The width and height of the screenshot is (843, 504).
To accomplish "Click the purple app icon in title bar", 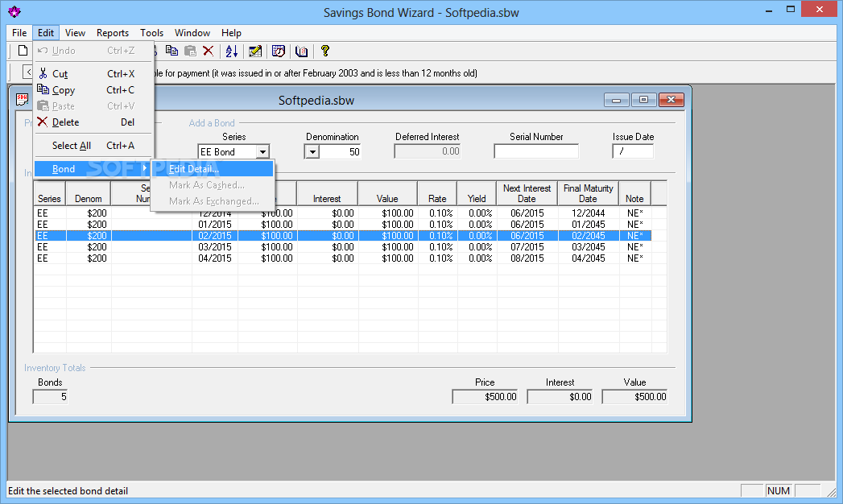I will [x=14, y=11].
